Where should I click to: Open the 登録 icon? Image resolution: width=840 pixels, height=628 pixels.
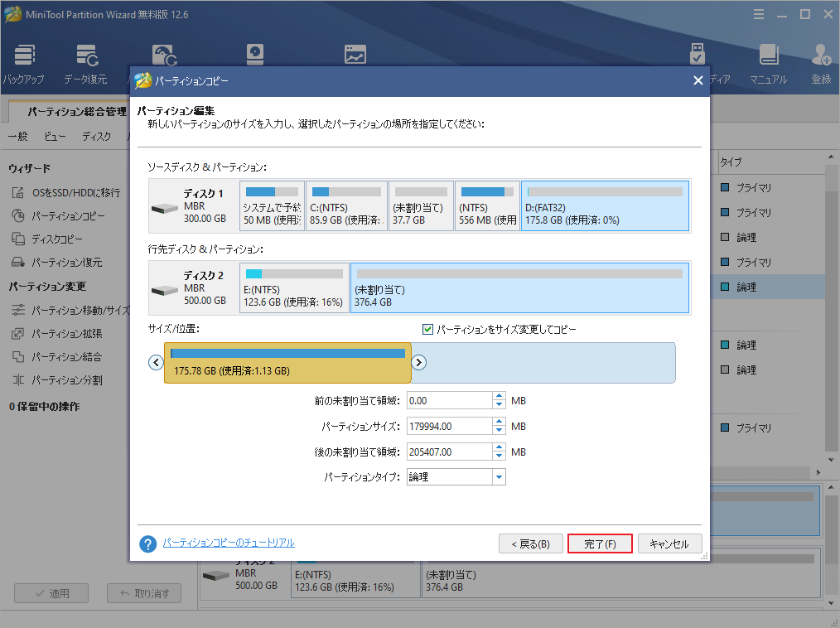point(820,62)
